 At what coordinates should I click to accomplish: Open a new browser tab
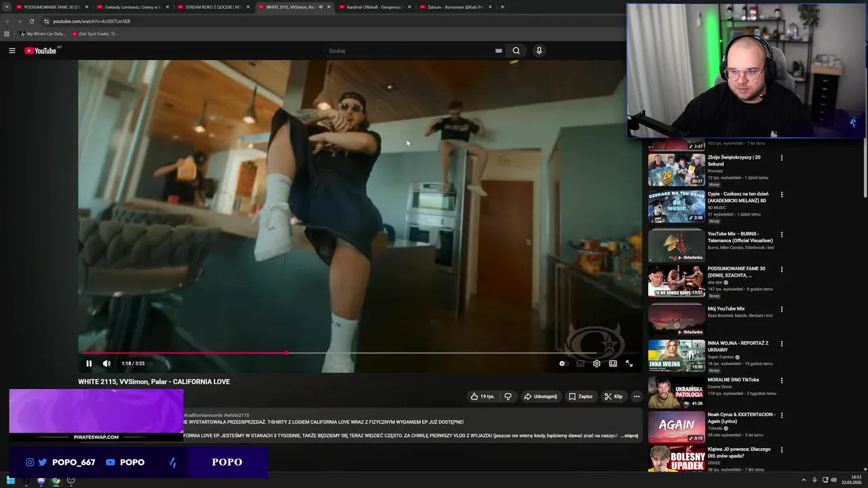(502, 7)
